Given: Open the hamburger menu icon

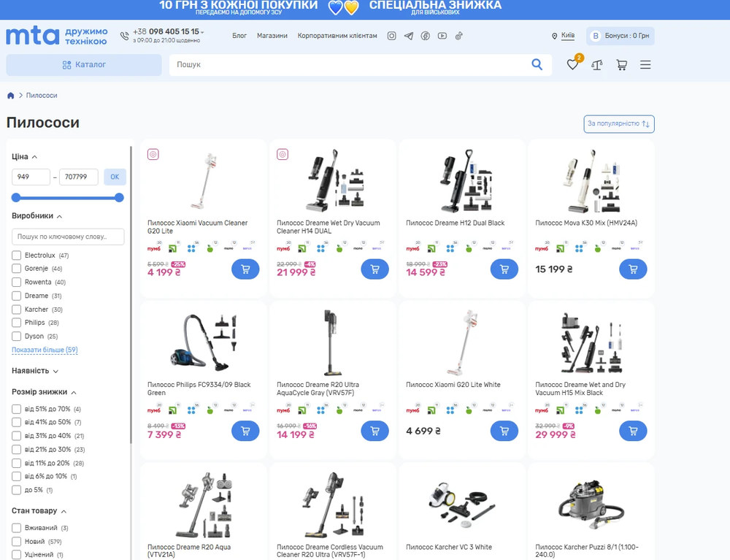Looking at the screenshot, I should [645, 65].
